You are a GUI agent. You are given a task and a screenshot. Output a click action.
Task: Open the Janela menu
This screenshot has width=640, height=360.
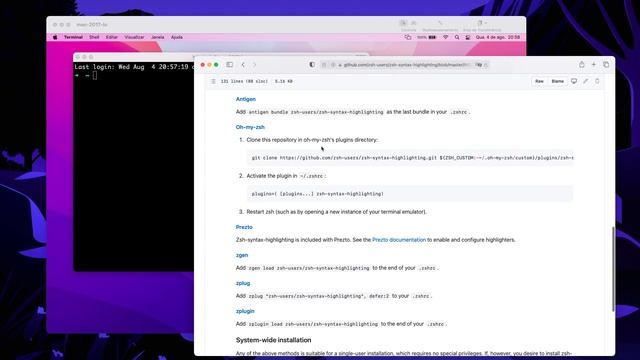tap(158, 37)
